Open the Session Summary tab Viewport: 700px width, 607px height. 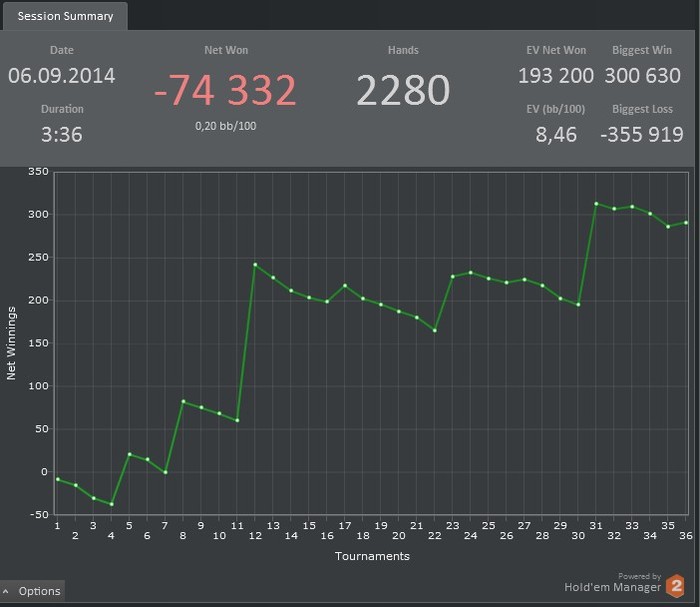65,16
